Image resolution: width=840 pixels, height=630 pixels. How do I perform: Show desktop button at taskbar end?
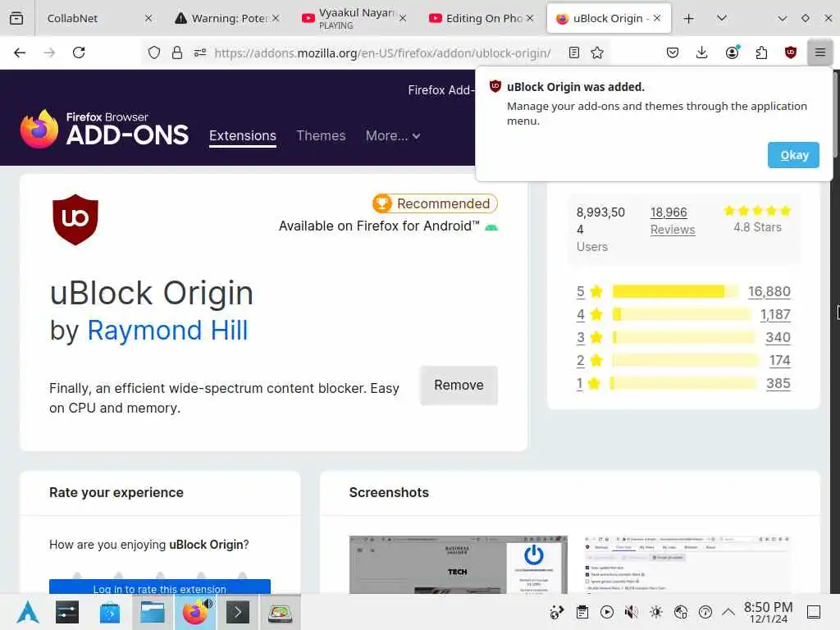click(x=814, y=612)
